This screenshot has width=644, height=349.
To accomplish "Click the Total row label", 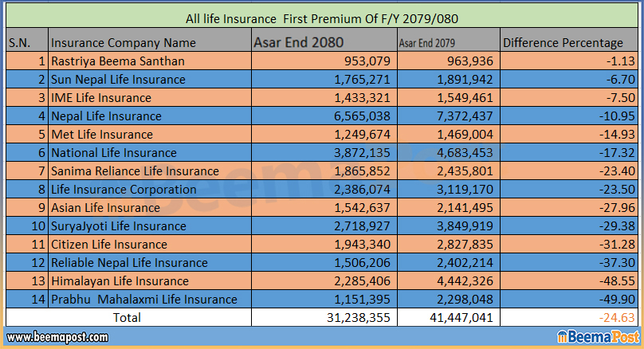I will point(128,318).
